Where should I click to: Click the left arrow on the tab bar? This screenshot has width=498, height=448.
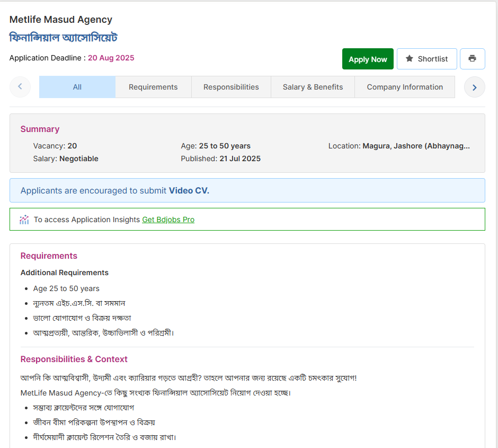(x=20, y=86)
